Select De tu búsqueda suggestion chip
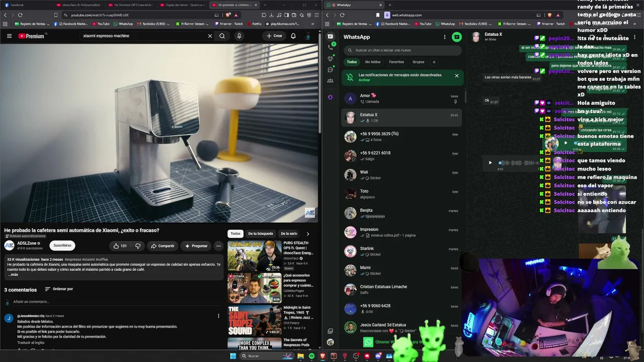This screenshot has height=362, width=644. coord(261,234)
